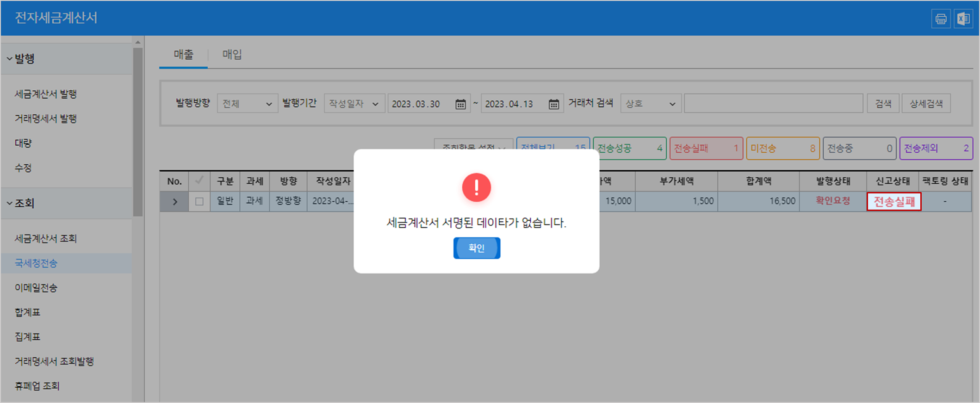The image size is (980, 403).
Task: Click the 검색 button
Action: pos(883,104)
